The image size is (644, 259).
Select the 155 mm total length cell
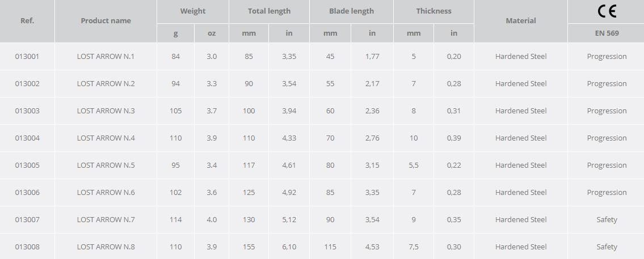[x=249, y=247]
